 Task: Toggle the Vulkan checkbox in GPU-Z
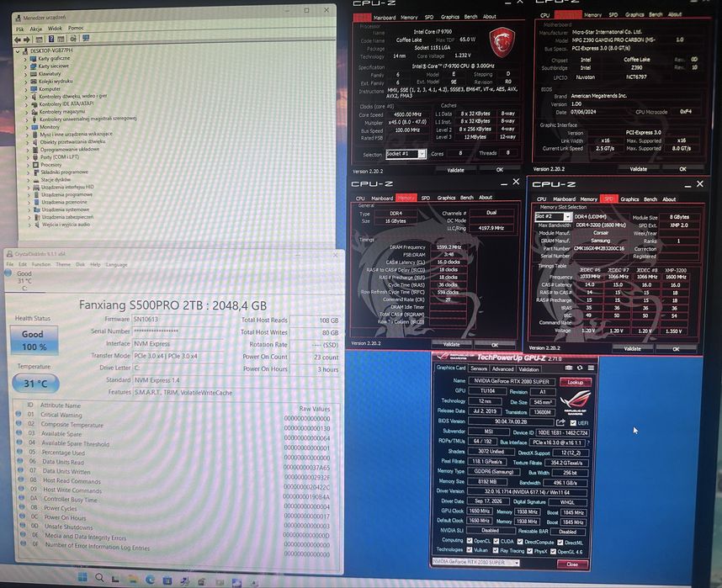pos(469,550)
